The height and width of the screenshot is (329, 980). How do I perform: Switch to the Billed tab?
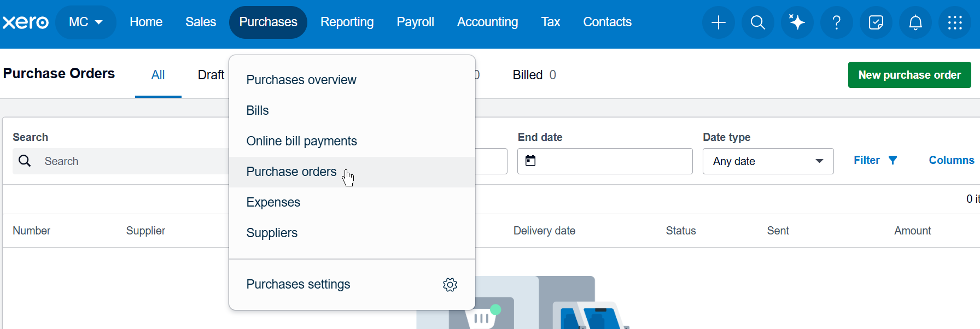534,75
